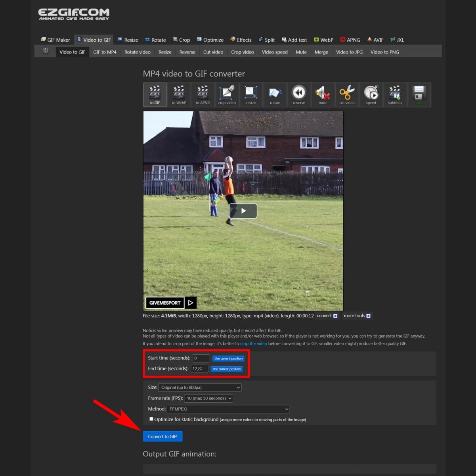476x476 pixels.
Task: Open the Effects main tab
Action: point(241,40)
